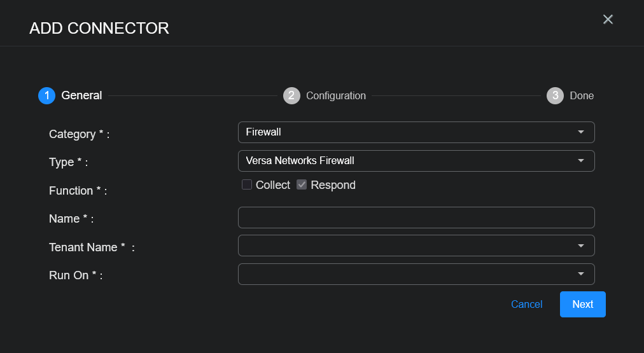The width and height of the screenshot is (644, 353).
Task: Click the Done step label
Action: click(582, 95)
